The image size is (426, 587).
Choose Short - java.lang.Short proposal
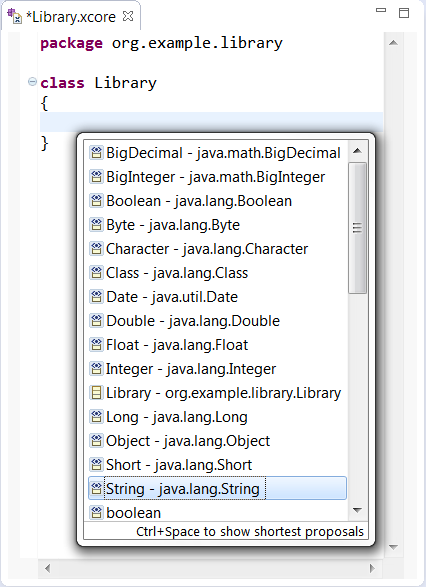(x=217, y=465)
